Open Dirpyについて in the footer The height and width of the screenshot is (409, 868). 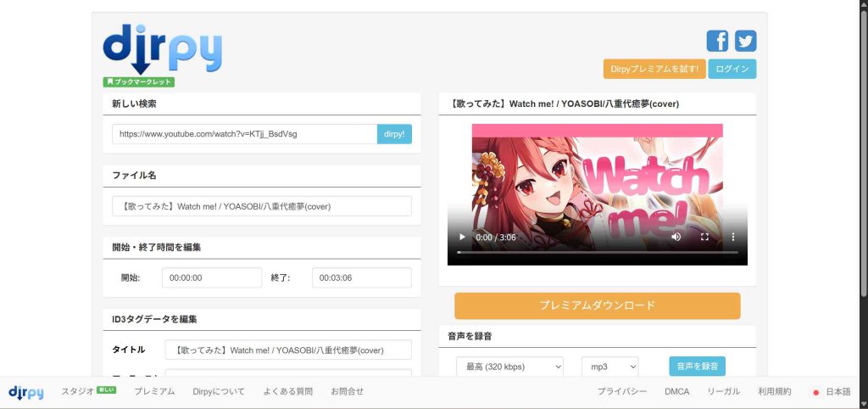click(x=219, y=391)
